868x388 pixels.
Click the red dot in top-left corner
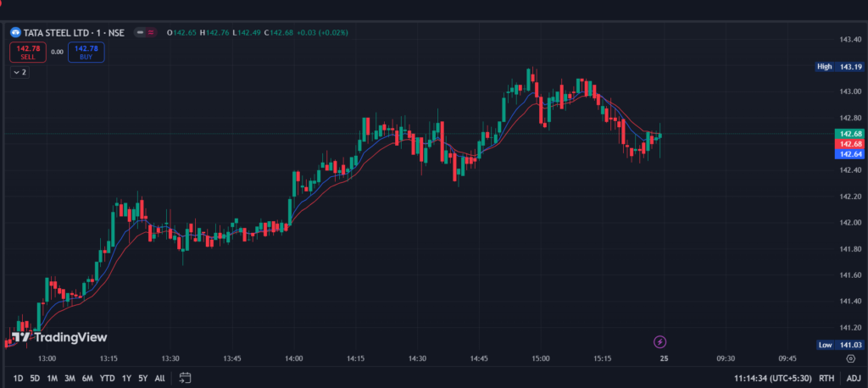pos(3,3)
